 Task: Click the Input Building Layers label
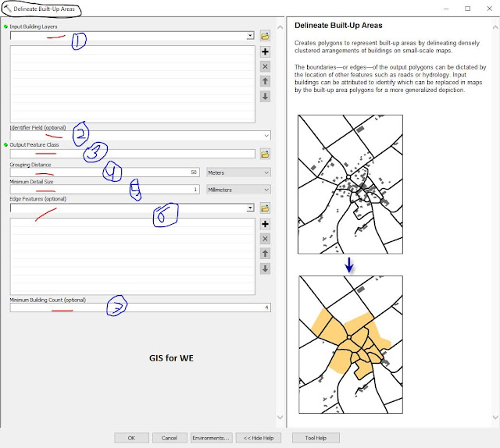pyautogui.click(x=34, y=27)
